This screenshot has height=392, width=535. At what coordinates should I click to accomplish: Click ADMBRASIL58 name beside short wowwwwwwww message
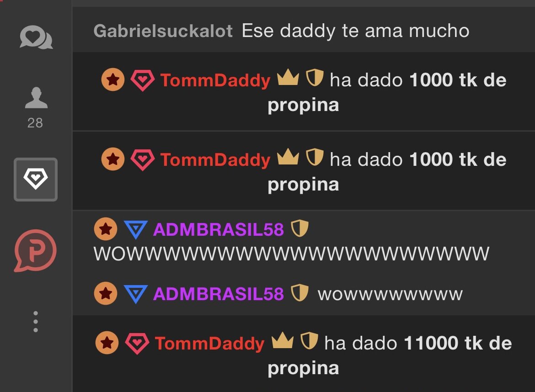[219, 294]
